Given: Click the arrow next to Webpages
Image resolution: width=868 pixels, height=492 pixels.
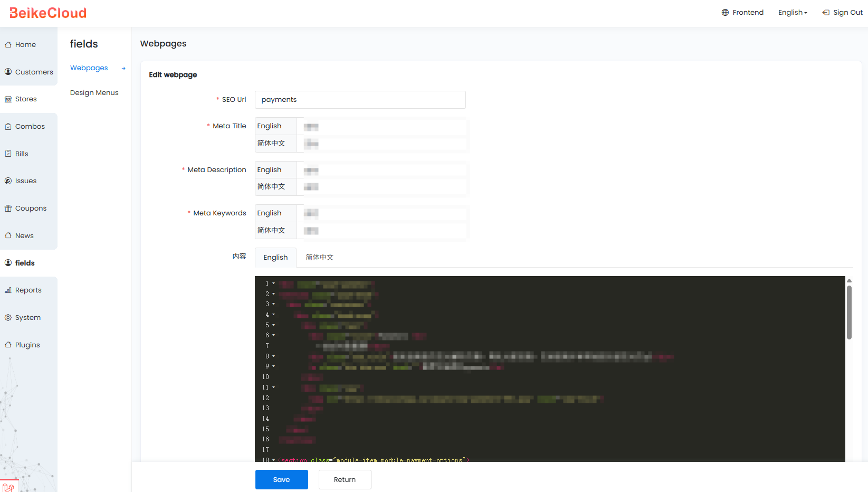Looking at the screenshot, I should point(123,68).
